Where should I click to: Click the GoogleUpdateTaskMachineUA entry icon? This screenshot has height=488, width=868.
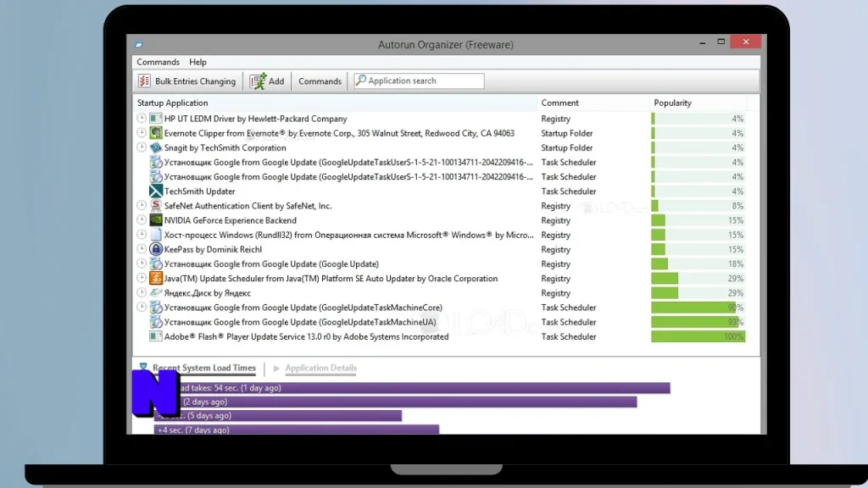[156, 322]
